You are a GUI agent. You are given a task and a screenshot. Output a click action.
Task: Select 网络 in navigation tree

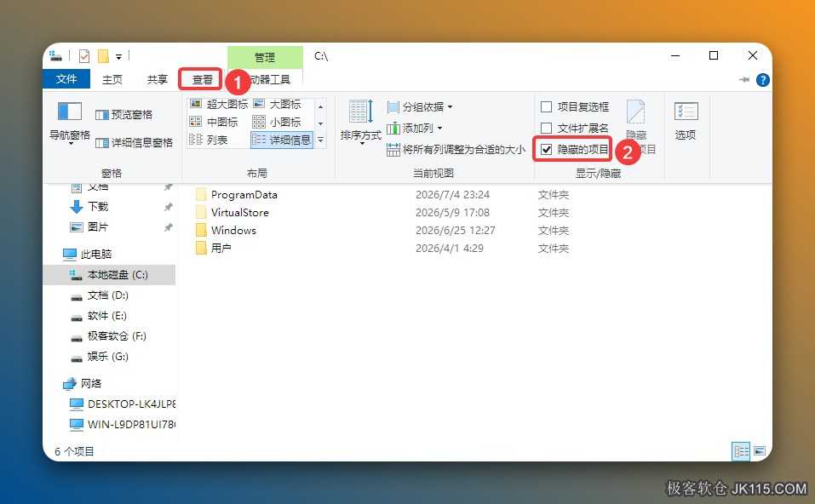[91, 383]
